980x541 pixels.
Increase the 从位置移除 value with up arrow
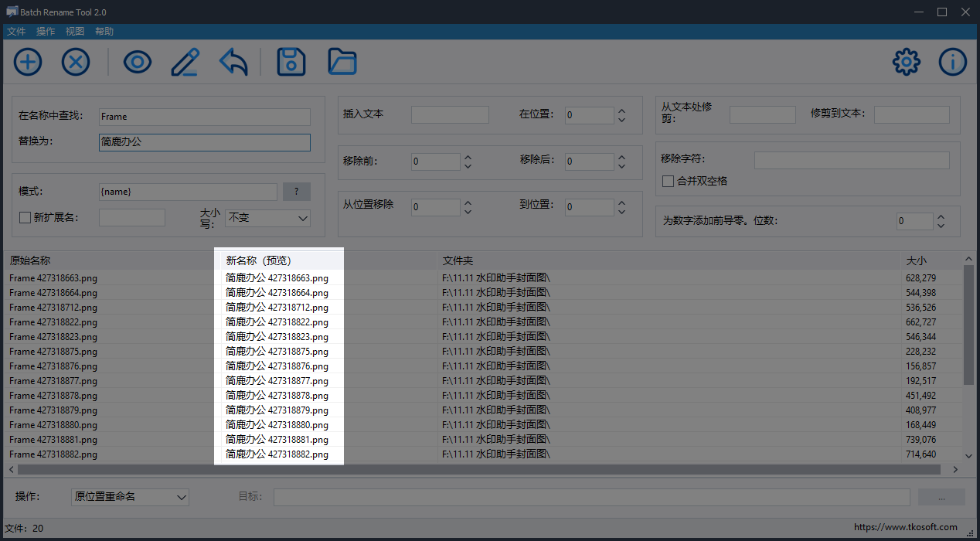[x=467, y=202]
